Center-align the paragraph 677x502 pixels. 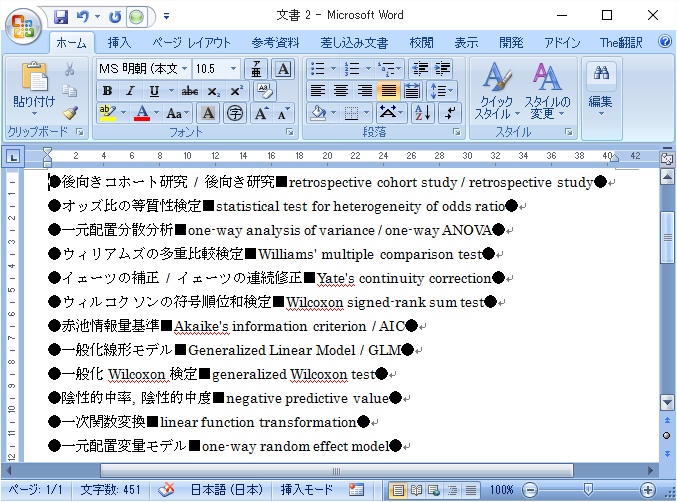(x=341, y=91)
